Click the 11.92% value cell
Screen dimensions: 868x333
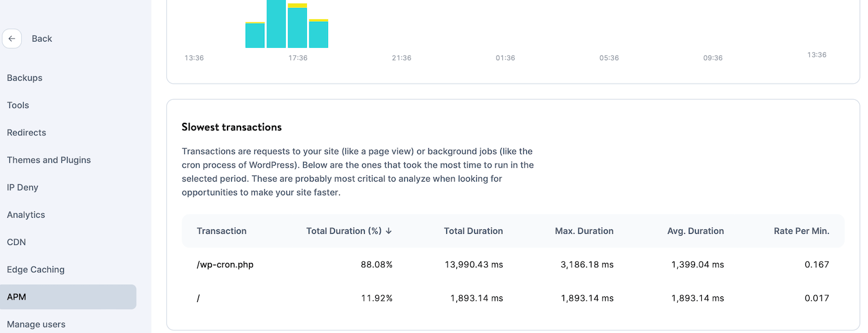pyautogui.click(x=378, y=298)
